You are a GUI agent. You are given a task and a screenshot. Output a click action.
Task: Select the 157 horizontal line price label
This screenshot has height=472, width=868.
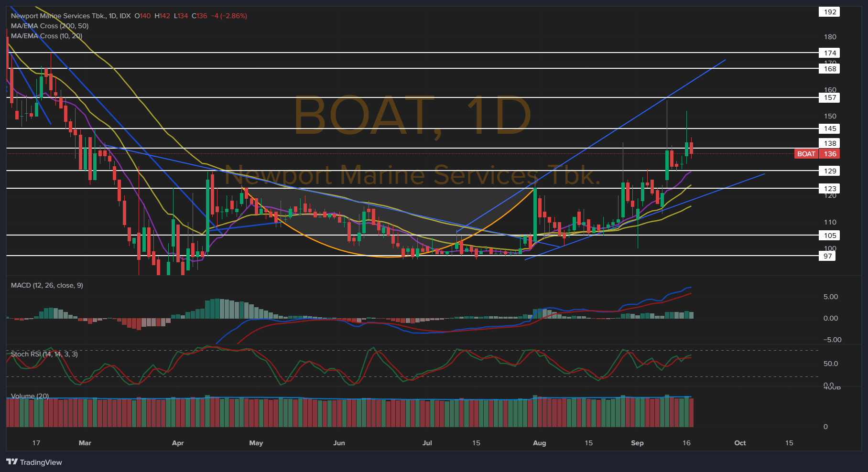coord(830,98)
